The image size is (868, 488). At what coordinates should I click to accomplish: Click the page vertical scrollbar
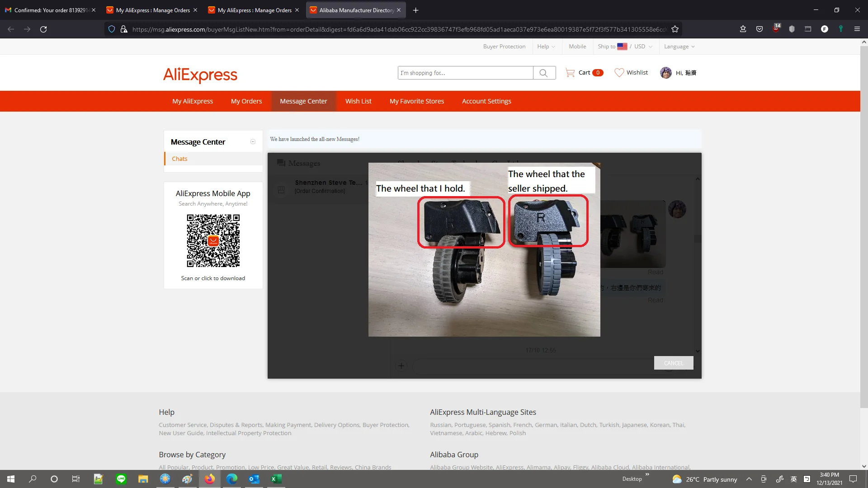point(864,226)
